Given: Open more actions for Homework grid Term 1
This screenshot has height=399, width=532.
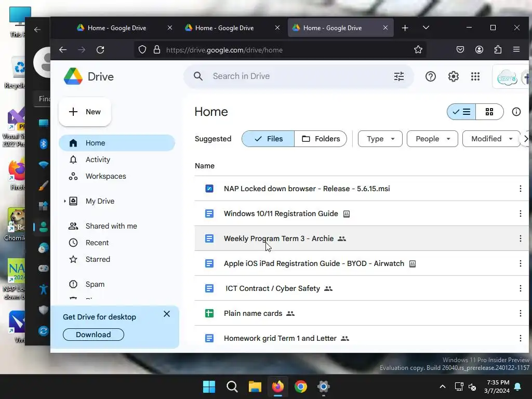Looking at the screenshot, I should coord(520,338).
